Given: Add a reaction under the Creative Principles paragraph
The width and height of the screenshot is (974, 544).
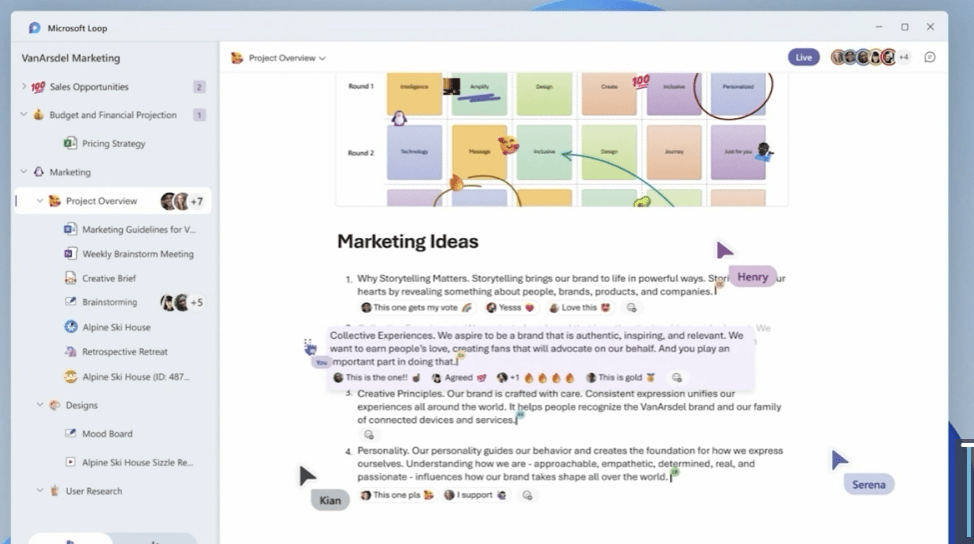Looking at the screenshot, I should point(368,435).
